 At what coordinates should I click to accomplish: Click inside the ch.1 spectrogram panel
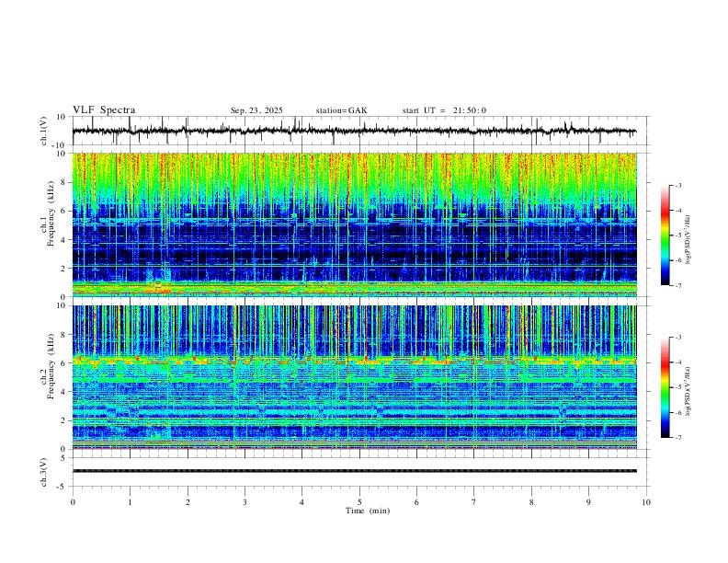tap(354, 224)
